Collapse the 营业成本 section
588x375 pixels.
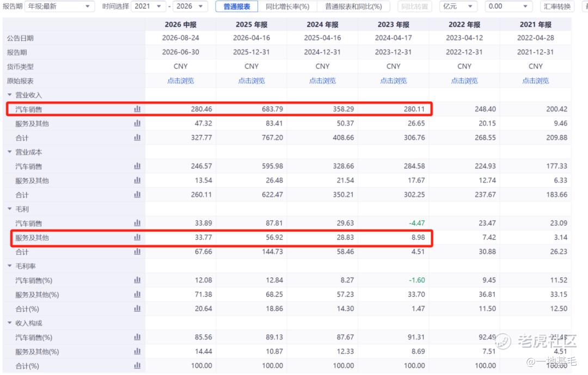10,152
